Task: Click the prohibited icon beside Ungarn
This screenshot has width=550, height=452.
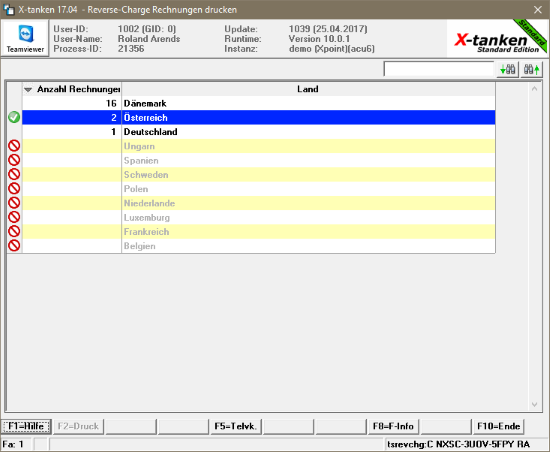Action: (x=14, y=146)
